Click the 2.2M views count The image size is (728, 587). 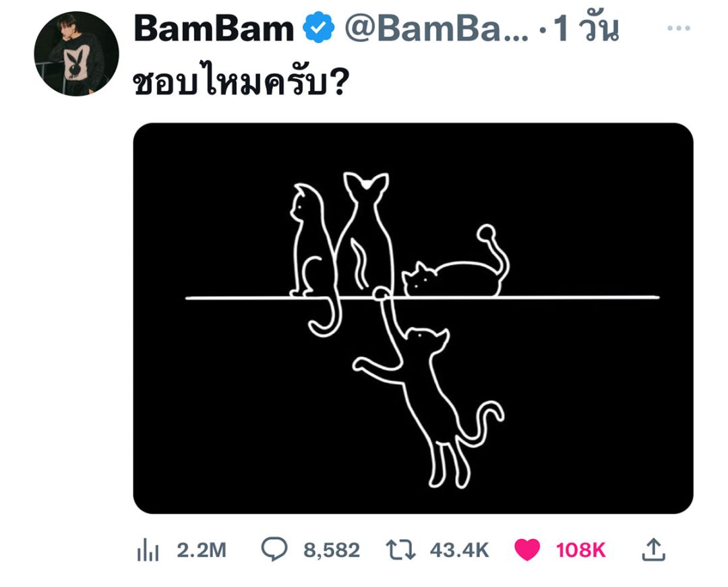(202, 551)
